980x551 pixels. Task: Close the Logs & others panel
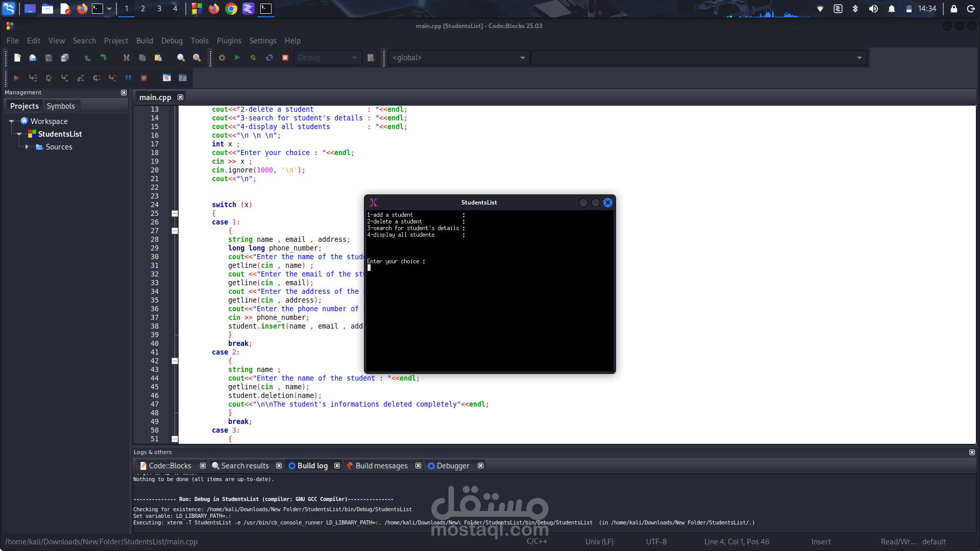[972, 452]
